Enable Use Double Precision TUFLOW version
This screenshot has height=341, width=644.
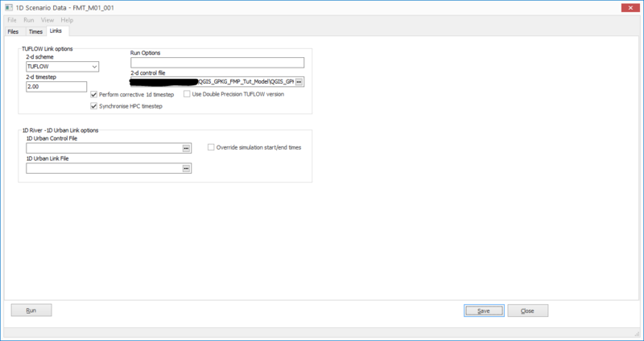pyautogui.click(x=188, y=94)
